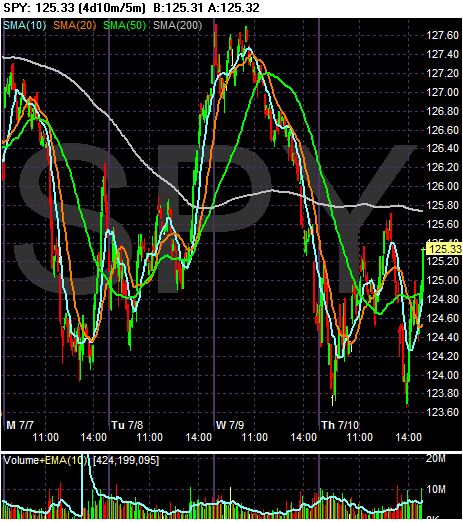Click the 127.60 price axis label
Screen dimensions: 463x522
click(443, 35)
